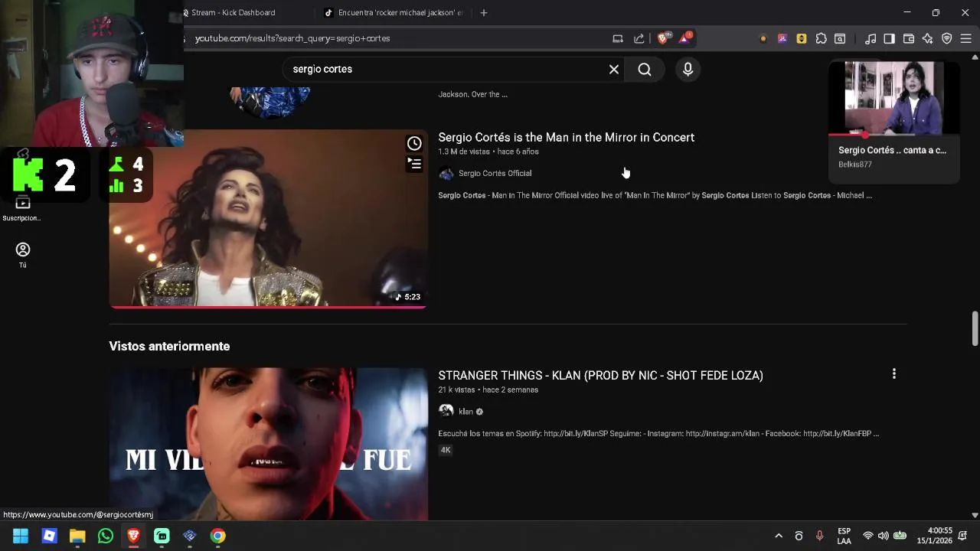This screenshot has height=551, width=980.
Task: Open the notification bell in taskbar
Action: (x=962, y=536)
